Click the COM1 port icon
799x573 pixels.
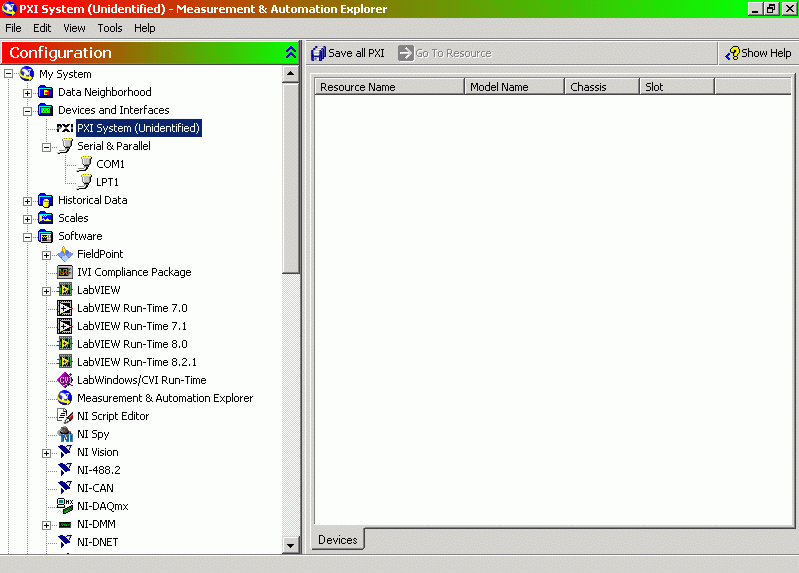tap(84, 164)
